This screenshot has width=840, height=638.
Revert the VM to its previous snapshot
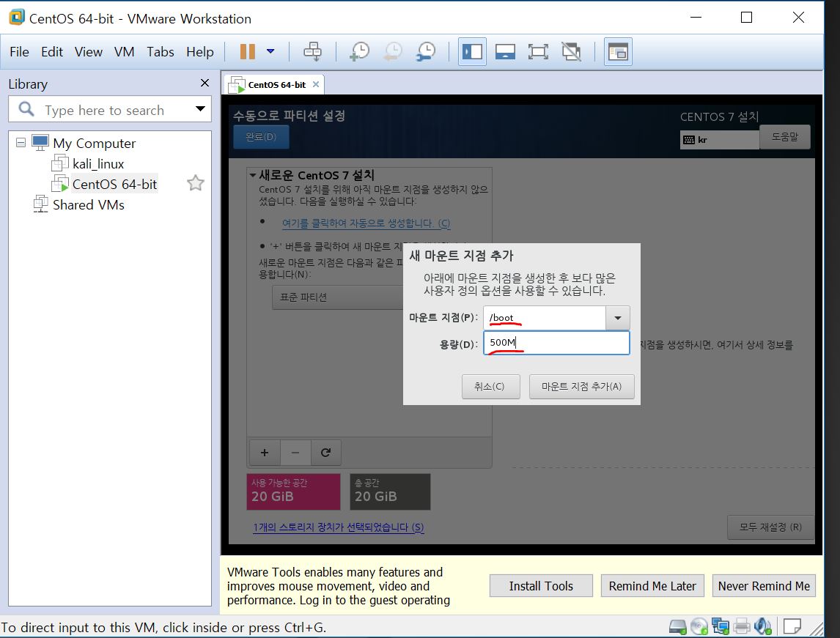coord(393,51)
